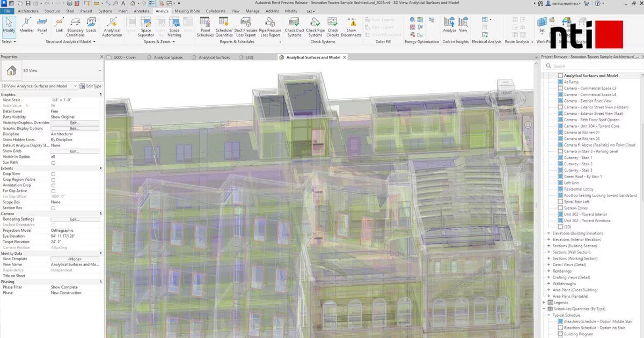Click the ViewCube FRONT face
Screen dimensions: 644x338
click(506, 93)
